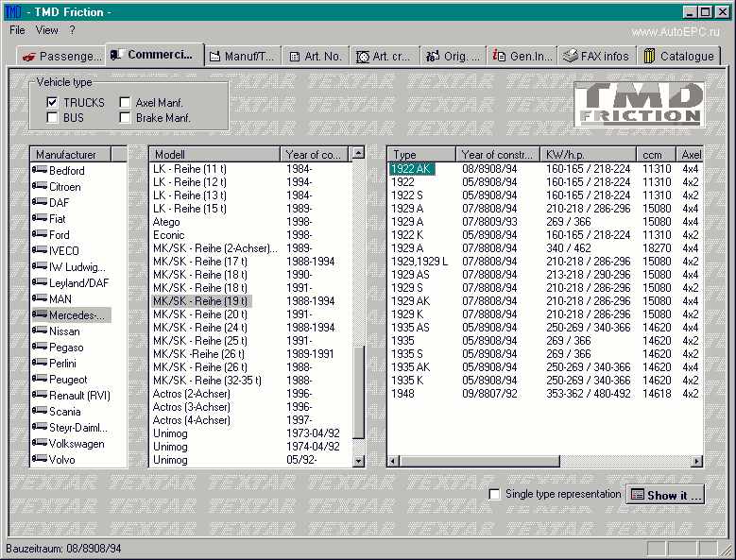736x560 pixels.
Task: Click the truck icon beside Pegaso
Action: point(40,347)
